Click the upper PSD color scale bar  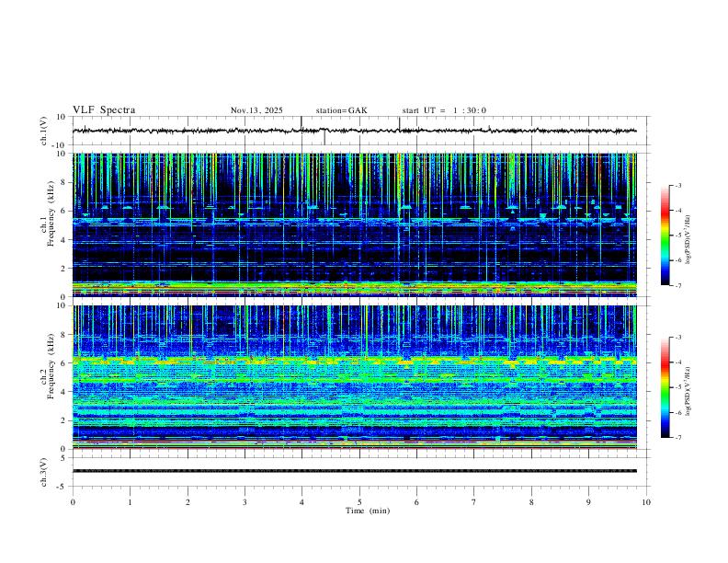(665, 236)
